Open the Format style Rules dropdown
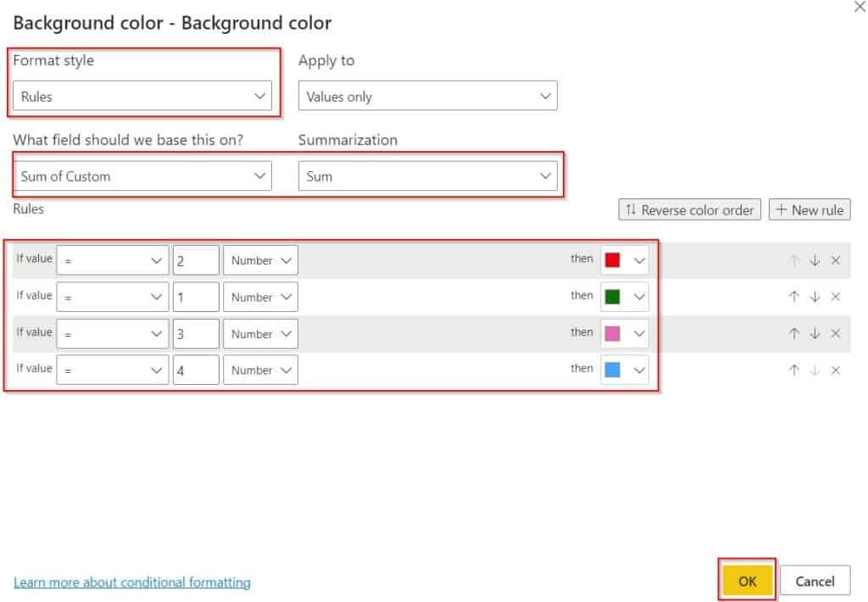The height and width of the screenshot is (602, 868). [142, 96]
